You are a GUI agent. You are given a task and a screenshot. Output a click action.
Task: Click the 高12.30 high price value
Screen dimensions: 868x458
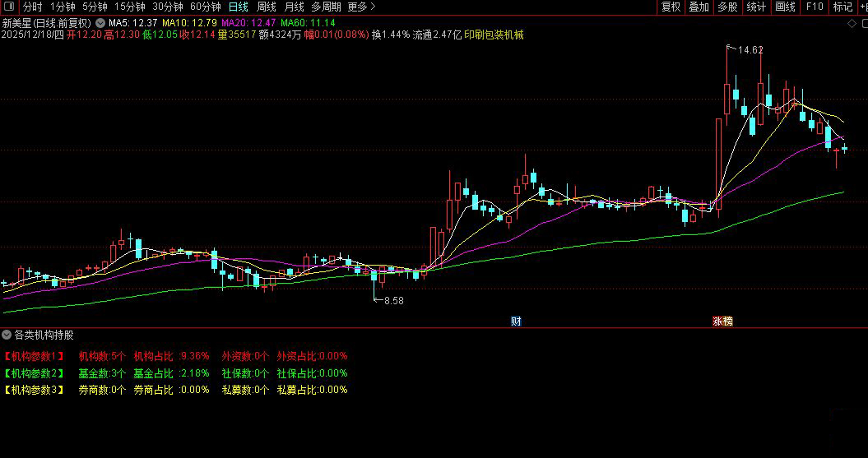[123, 35]
